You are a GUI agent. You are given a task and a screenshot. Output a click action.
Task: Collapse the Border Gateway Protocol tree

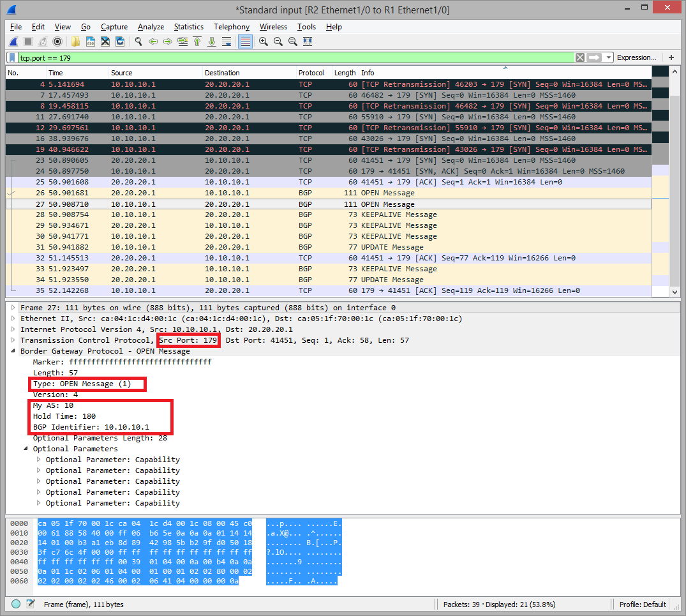[x=12, y=350]
